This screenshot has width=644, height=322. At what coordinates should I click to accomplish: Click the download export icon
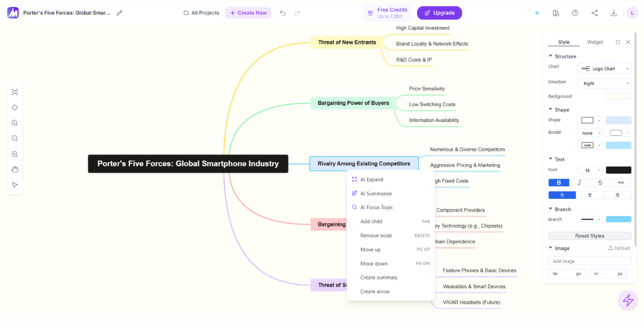(613, 13)
